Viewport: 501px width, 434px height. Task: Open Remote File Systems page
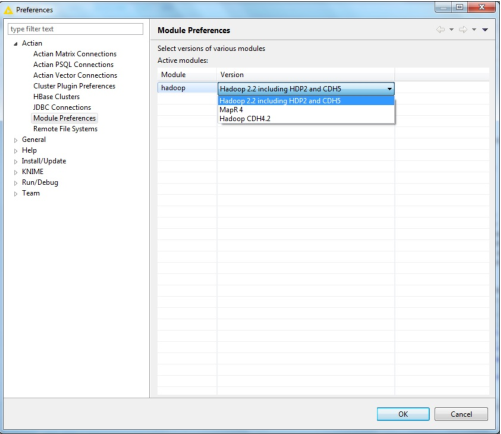[x=65, y=129]
